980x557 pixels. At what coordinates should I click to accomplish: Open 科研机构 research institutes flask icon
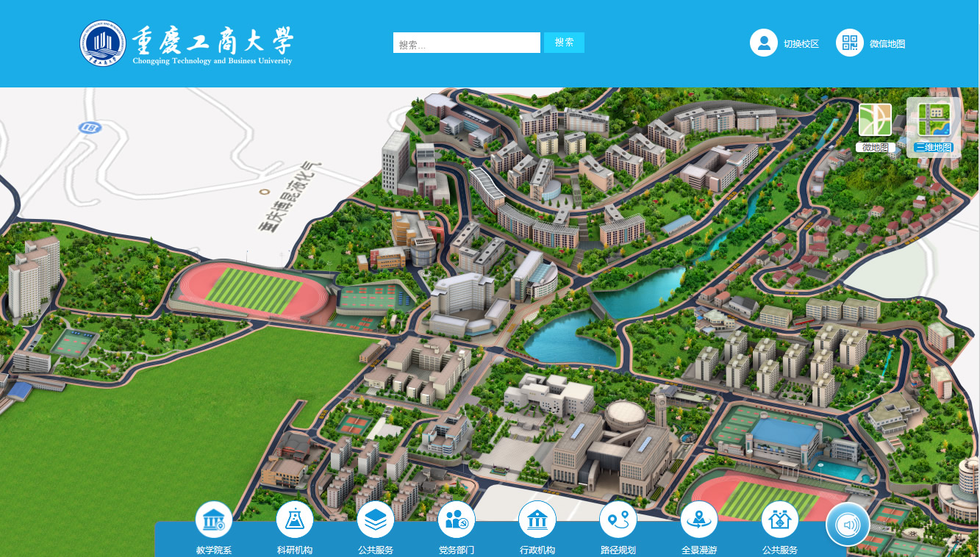[x=295, y=520]
